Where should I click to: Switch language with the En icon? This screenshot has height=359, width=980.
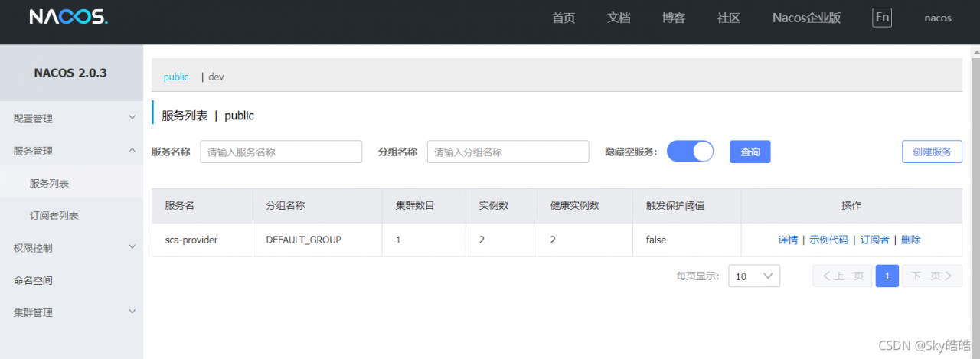[x=882, y=18]
